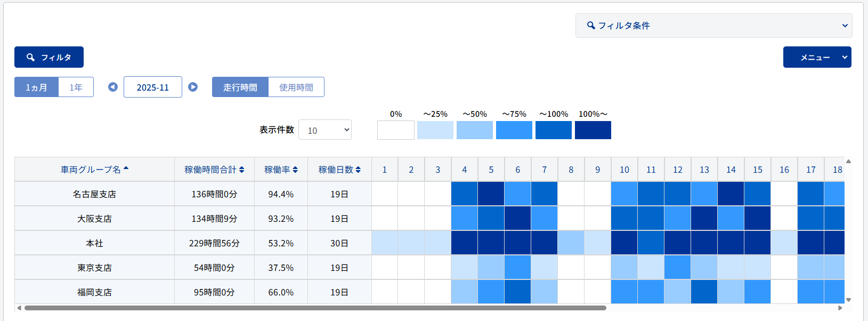Click the horizontal table scrollbar
The width and height of the screenshot is (868, 321).
click(x=315, y=308)
